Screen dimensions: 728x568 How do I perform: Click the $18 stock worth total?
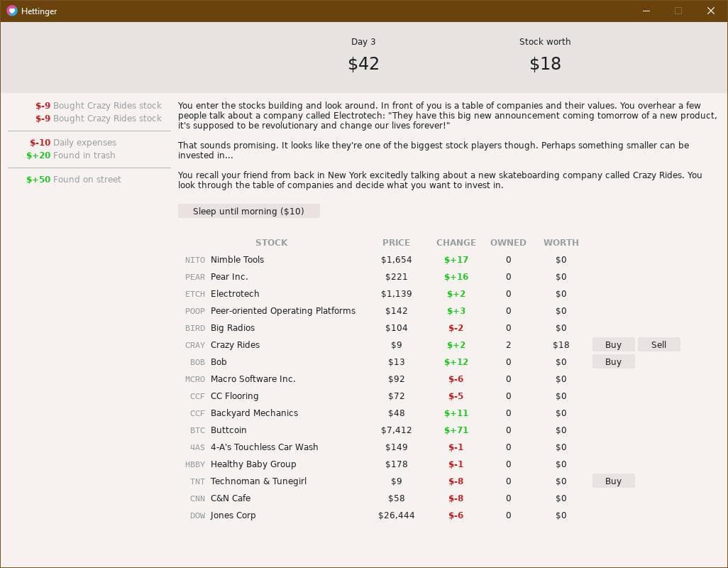click(545, 64)
